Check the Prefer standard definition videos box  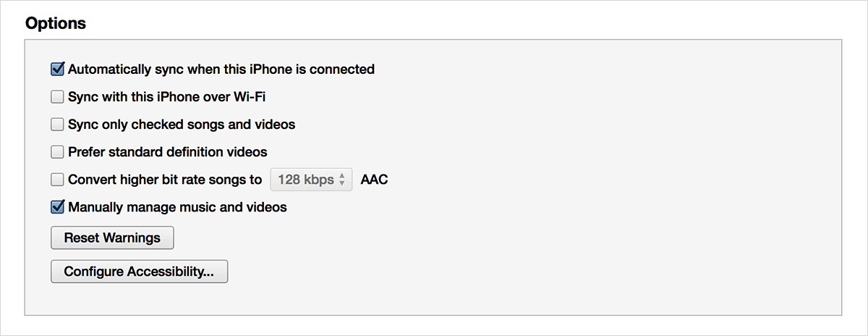[x=58, y=152]
